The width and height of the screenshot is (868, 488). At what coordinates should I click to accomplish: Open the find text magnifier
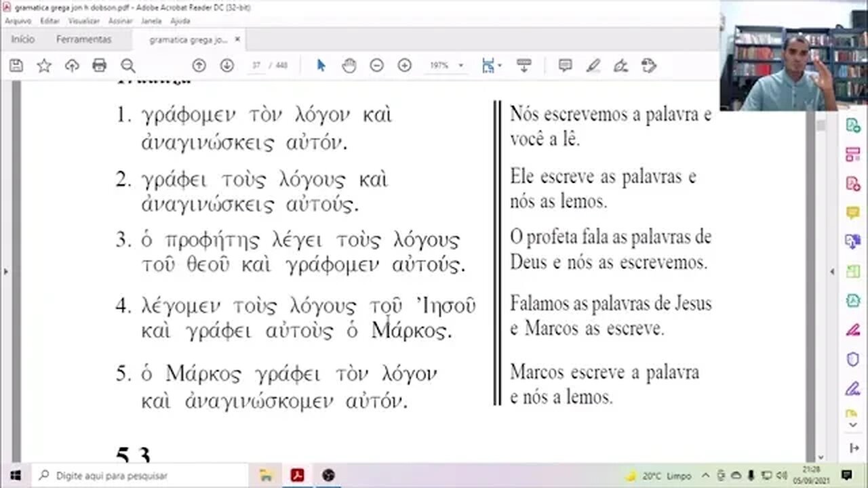click(x=127, y=66)
